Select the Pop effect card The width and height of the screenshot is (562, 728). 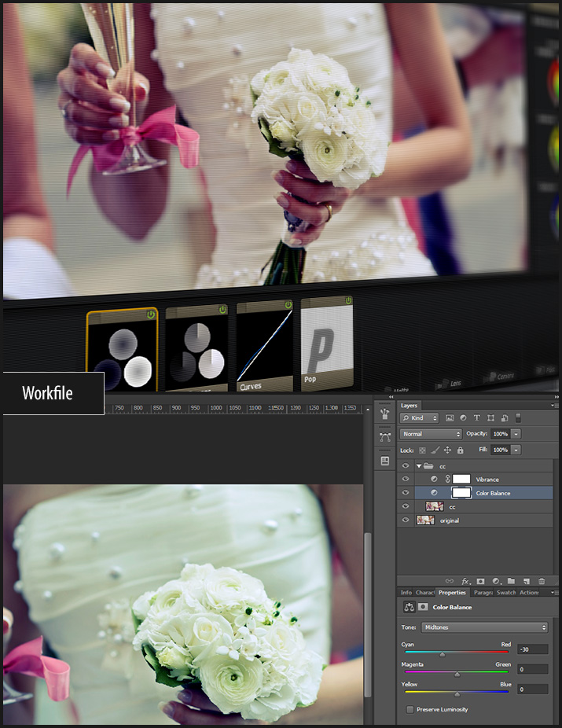pos(326,346)
